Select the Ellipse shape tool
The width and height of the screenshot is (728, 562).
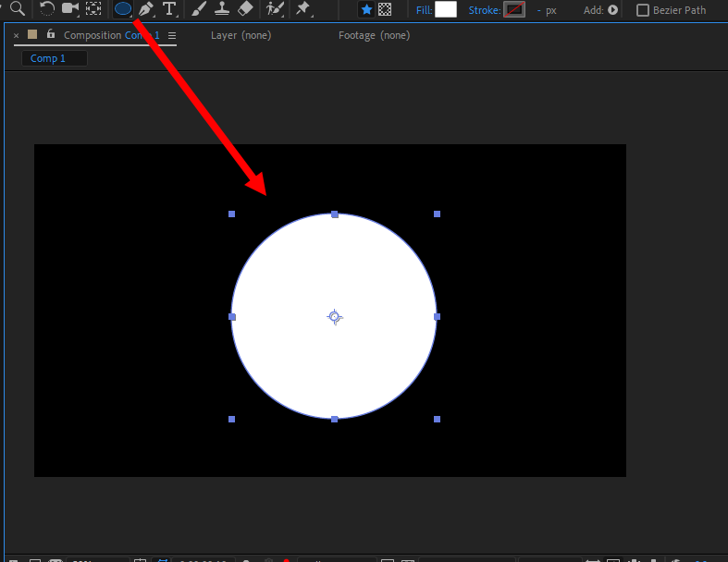click(x=123, y=9)
